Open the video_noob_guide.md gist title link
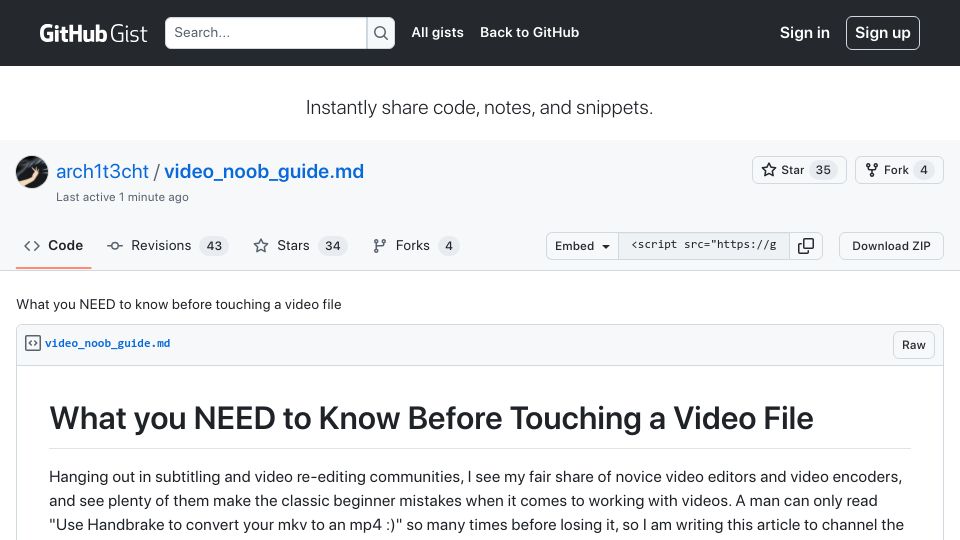Viewport: 960px width, 540px height. click(x=264, y=171)
